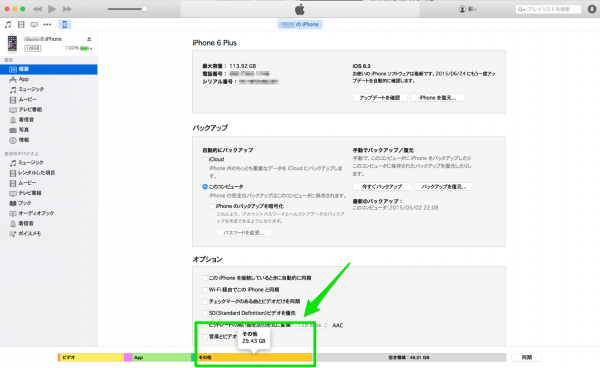This screenshot has height=368, width=600.
Task: Open テレビ番組 under the 設定 section
Action: click(x=49, y=109)
